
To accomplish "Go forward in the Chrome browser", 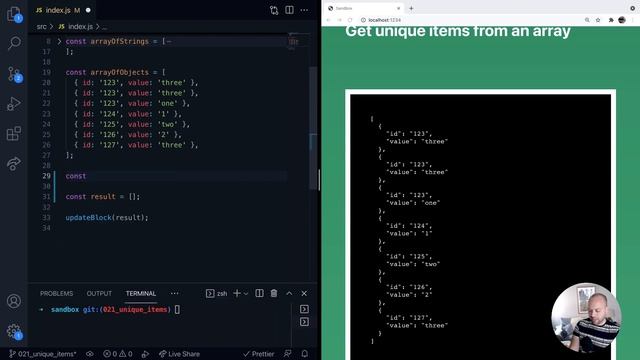I will 339,20.
